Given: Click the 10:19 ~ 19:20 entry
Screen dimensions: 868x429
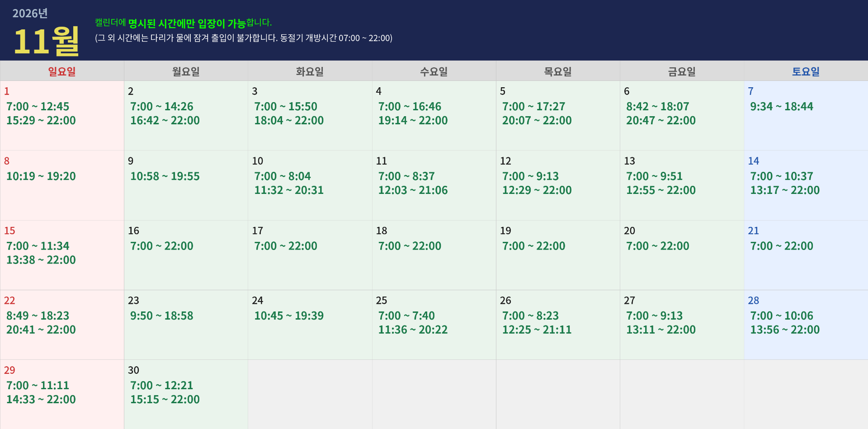Looking at the screenshot, I should click(41, 176).
